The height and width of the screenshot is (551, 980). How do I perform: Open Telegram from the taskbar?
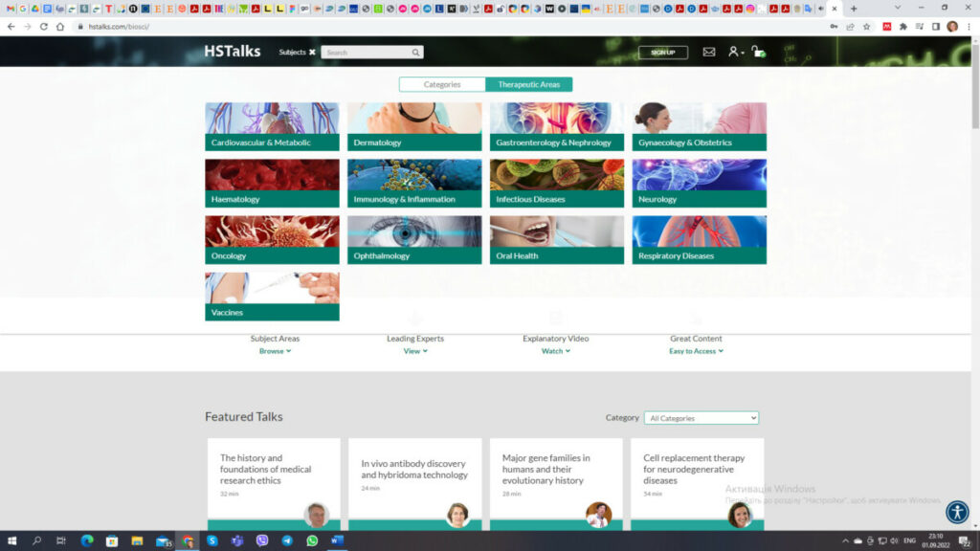[287, 540]
